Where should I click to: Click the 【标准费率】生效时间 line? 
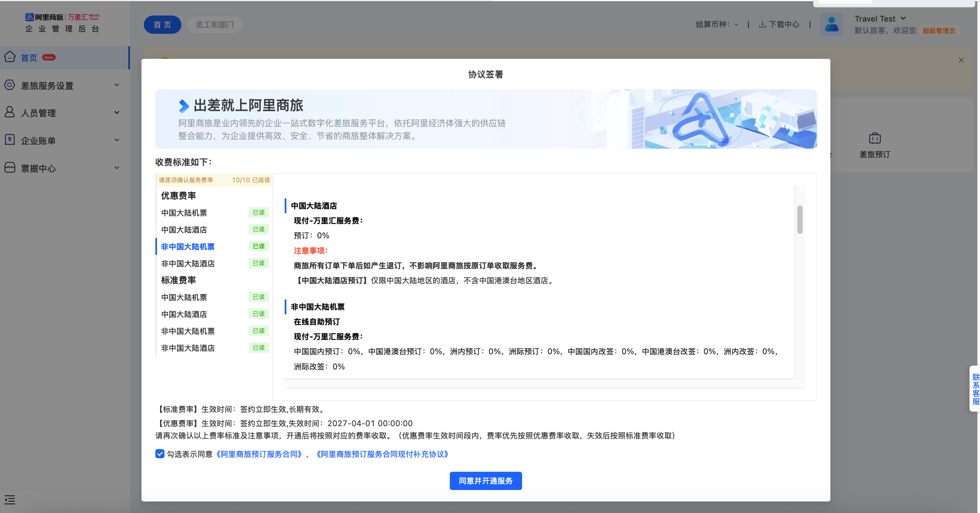click(241, 409)
